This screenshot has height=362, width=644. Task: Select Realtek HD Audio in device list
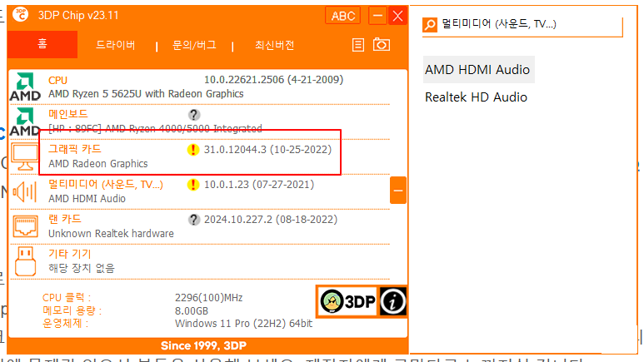coord(476,97)
